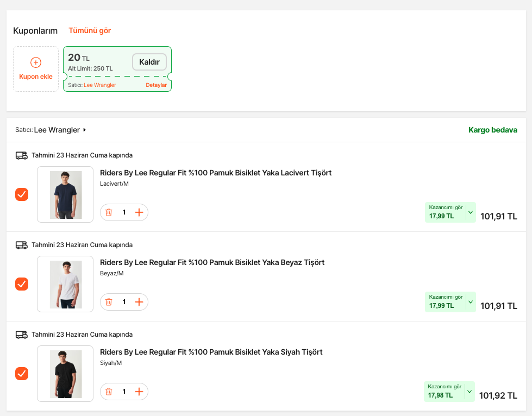Click the Beyaz/M variant text
The width and height of the screenshot is (532, 416).
point(111,273)
